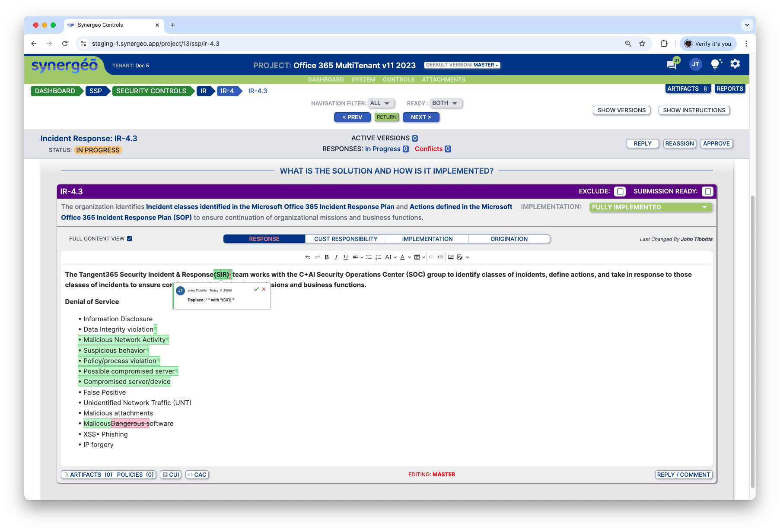
Task: Click SHOW VERSIONS
Action: pos(621,110)
